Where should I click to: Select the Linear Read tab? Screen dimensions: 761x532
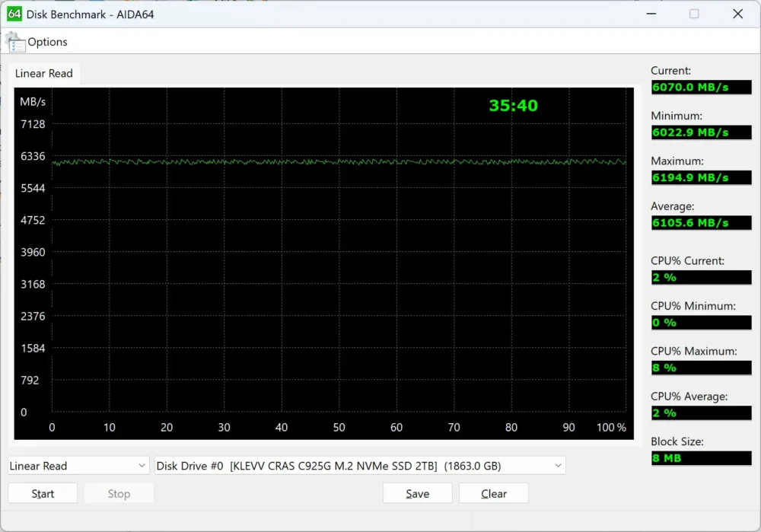[43, 73]
